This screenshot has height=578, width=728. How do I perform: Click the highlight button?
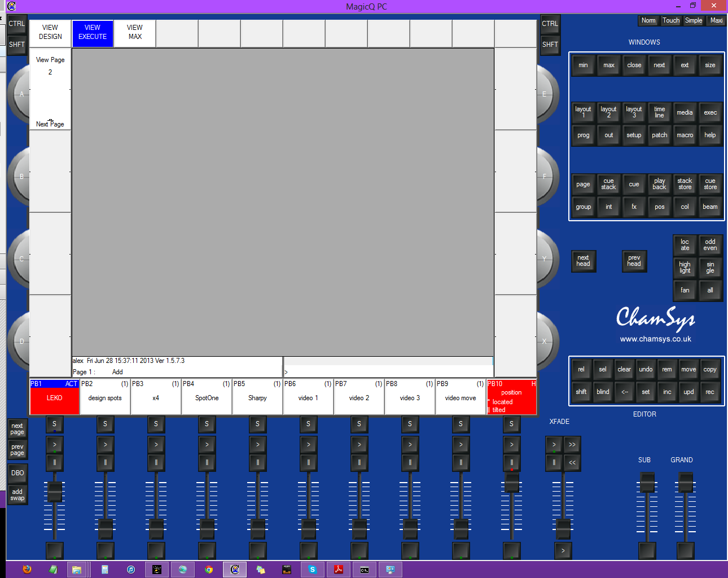pyautogui.click(x=685, y=268)
